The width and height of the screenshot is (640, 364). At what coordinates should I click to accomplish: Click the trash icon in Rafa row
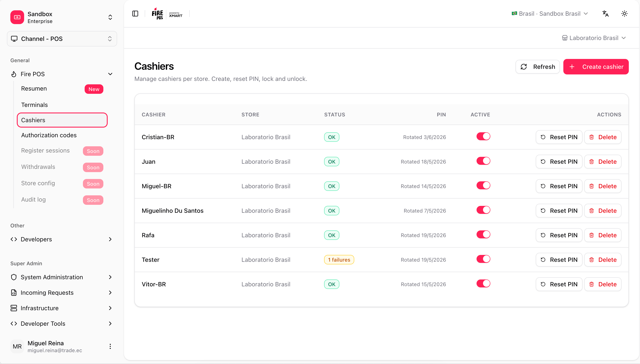[592, 235]
